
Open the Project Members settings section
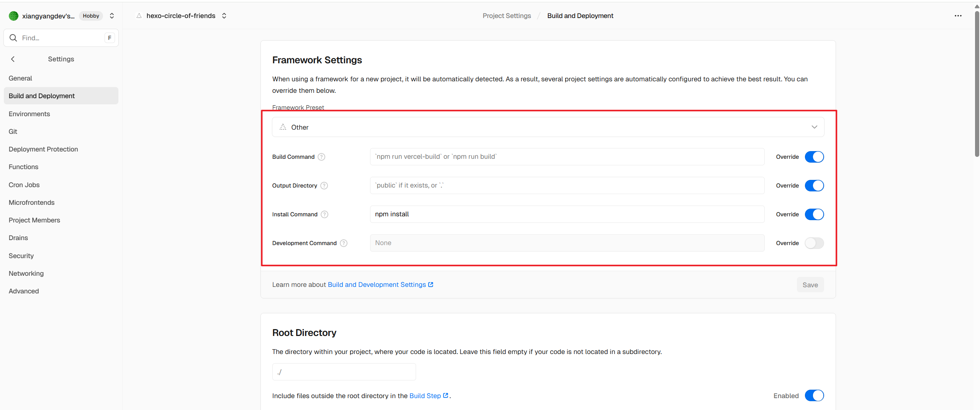[x=61, y=220]
